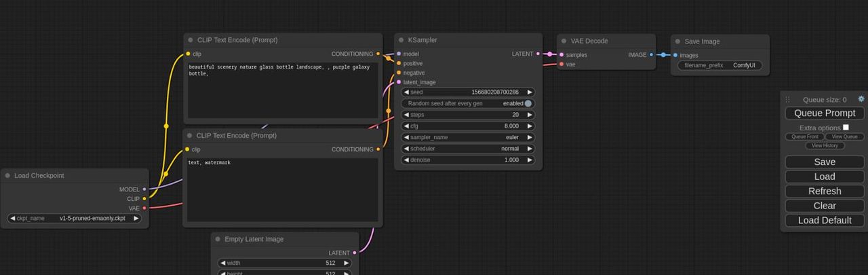Open the scheduler normal dropdown
This screenshot has height=275, width=868.
click(468, 149)
